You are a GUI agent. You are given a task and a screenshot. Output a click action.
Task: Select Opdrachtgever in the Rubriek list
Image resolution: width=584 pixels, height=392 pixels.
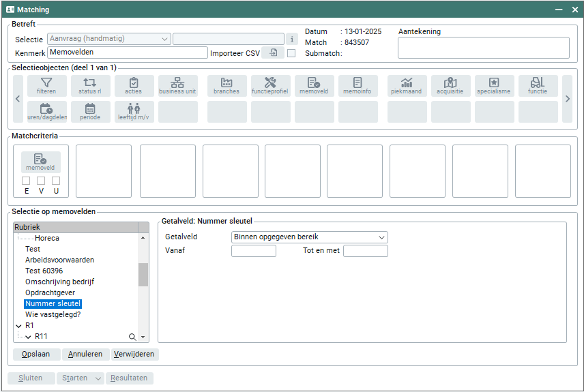coord(50,292)
